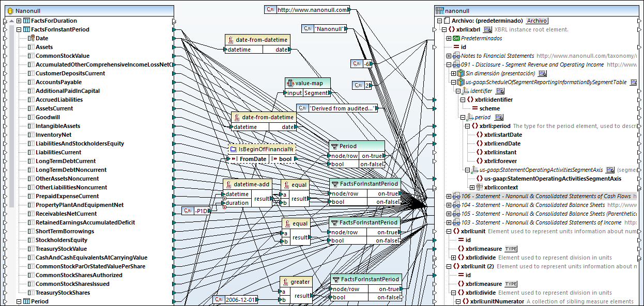Select the datetime-add function icon
The image size is (644, 306).
click(x=228, y=185)
